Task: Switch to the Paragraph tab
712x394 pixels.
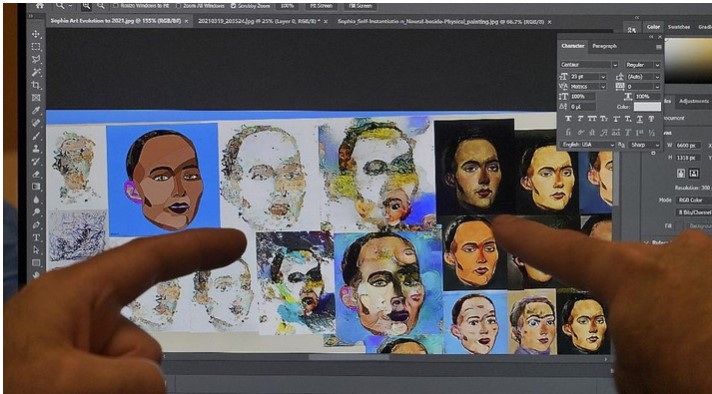Action: [x=604, y=46]
